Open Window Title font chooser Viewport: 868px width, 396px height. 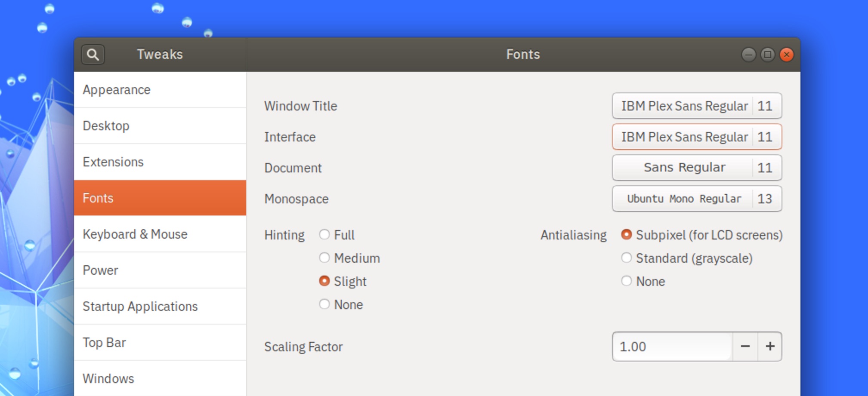(x=697, y=106)
